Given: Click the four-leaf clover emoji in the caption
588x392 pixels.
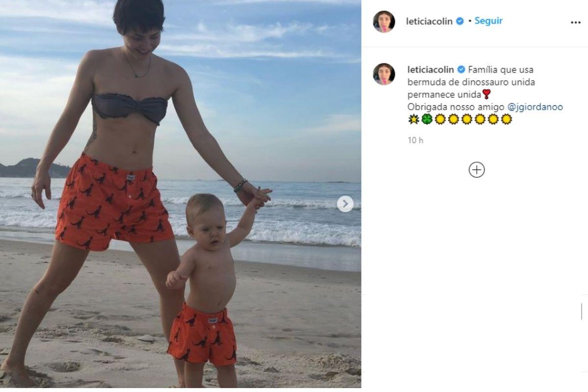Looking at the screenshot, I should tap(427, 119).
